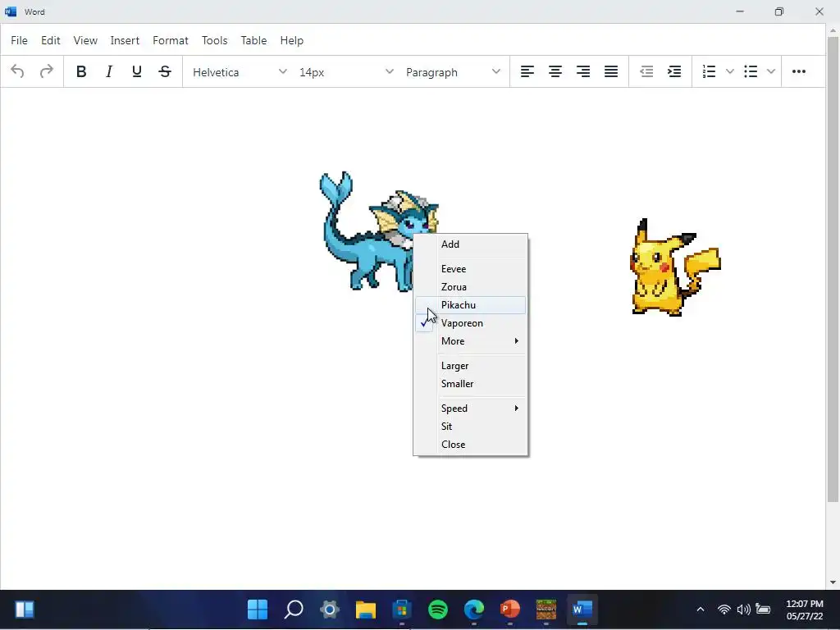This screenshot has height=630, width=840.
Task: Open File Explorer from the taskbar
Action: (x=365, y=609)
